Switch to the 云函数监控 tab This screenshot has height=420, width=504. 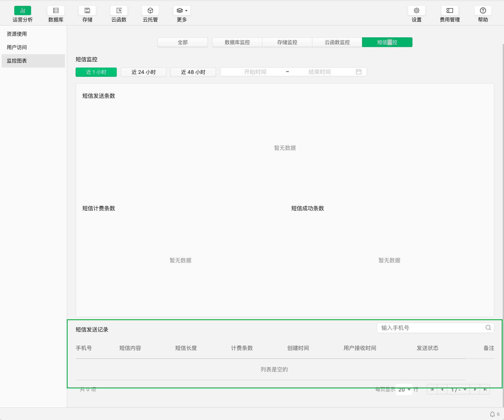click(337, 42)
